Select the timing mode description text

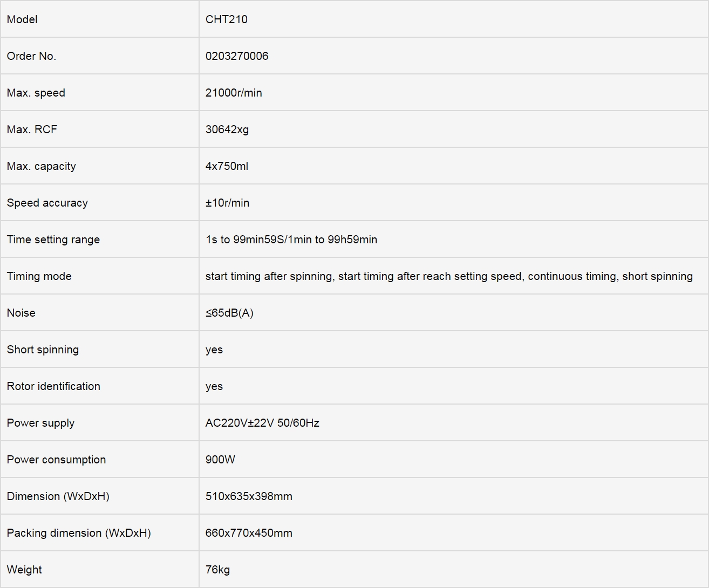click(449, 276)
